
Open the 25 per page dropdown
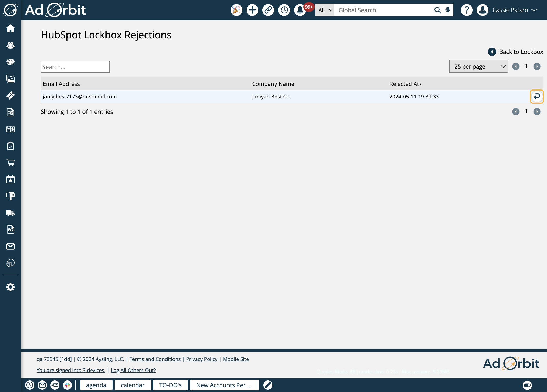coord(478,66)
